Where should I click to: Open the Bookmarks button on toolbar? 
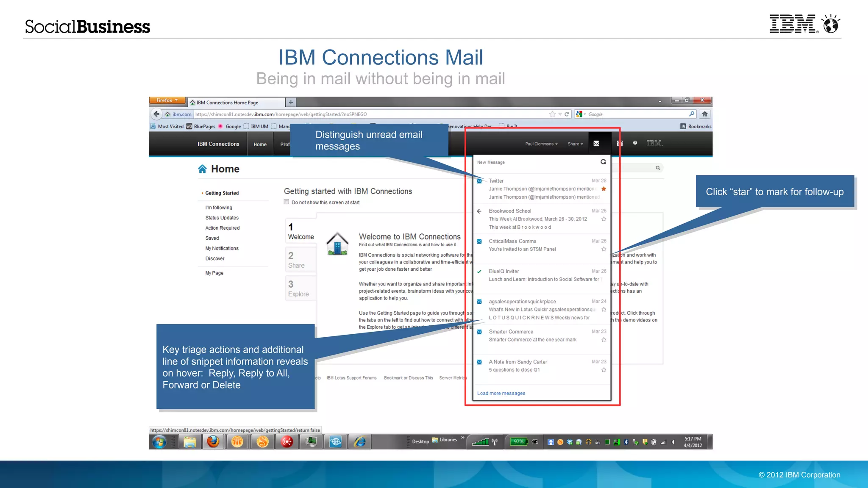pos(696,126)
